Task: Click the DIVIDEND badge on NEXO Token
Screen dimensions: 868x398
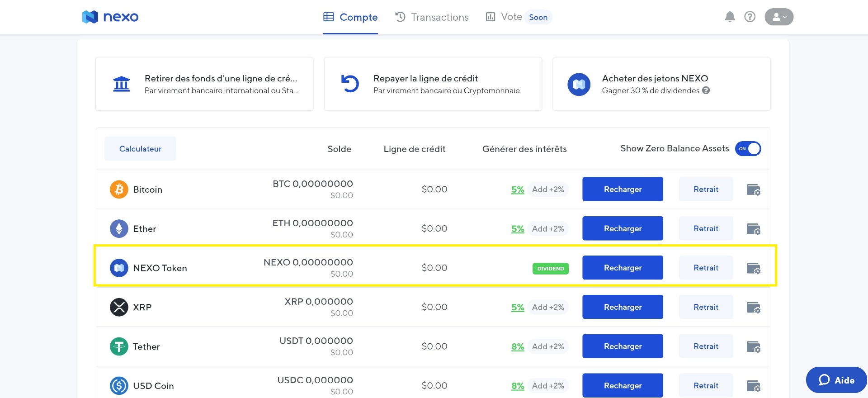Action: pos(551,269)
